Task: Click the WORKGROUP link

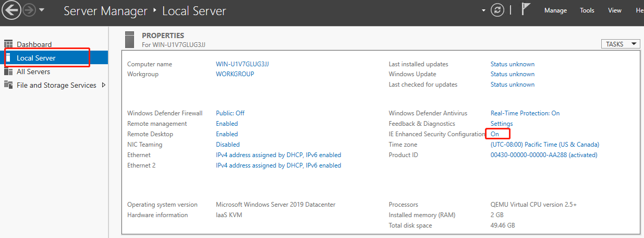Action: [235, 74]
